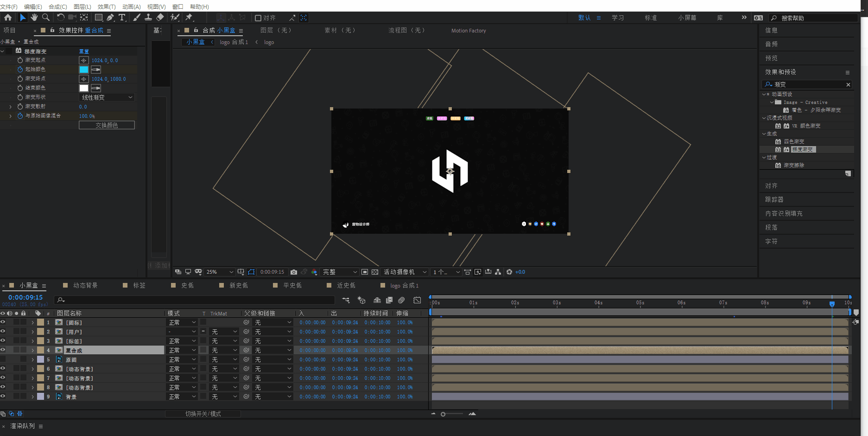This screenshot has height=436, width=868.
Task: Select the Pen tool
Action: tap(110, 18)
